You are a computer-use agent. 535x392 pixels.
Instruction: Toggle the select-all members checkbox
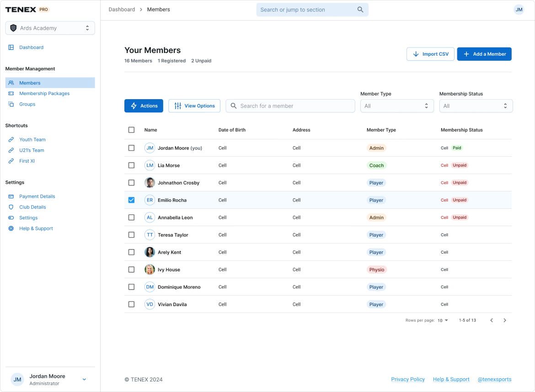(131, 130)
